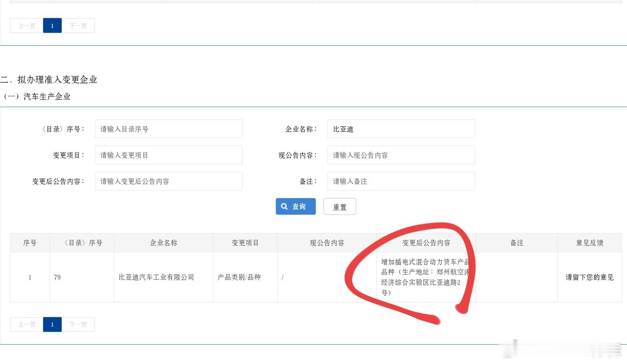This screenshot has width=627, height=364.
Task: Click the 现公告内容 column header
Action: [x=327, y=243]
